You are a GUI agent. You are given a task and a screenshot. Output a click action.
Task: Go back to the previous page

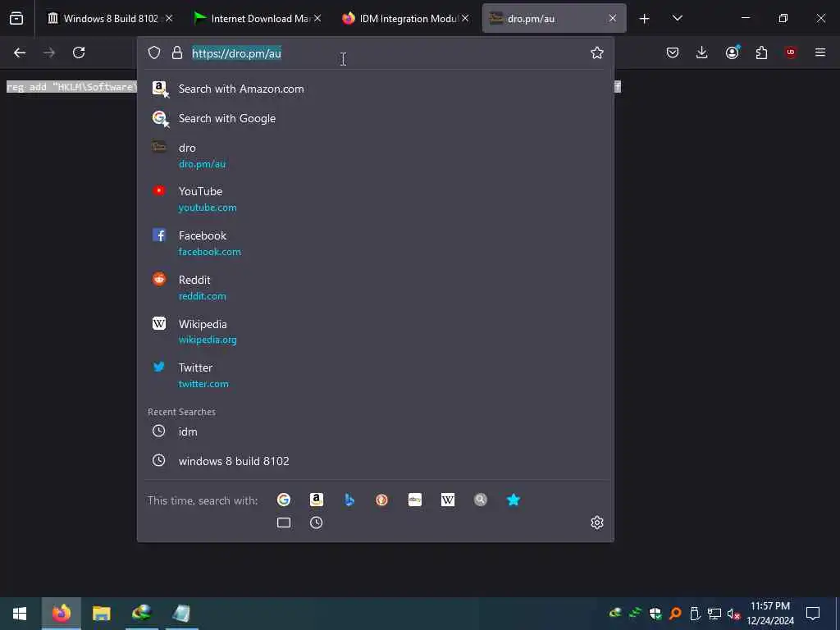[x=20, y=52]
